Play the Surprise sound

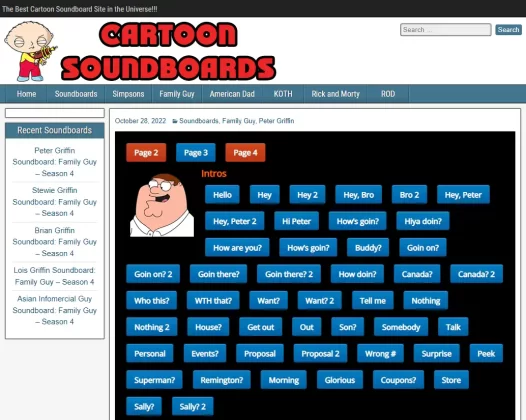click(x=436, y=354)
